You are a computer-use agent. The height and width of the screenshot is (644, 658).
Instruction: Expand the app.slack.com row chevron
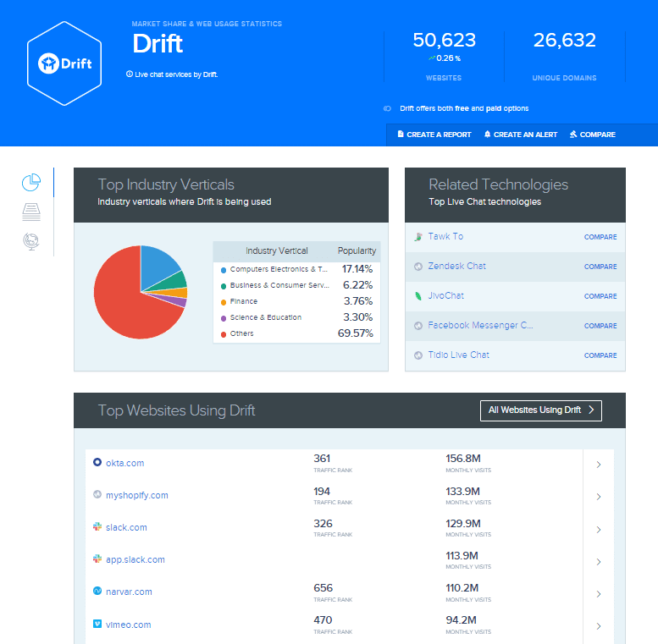pos(599,562)
